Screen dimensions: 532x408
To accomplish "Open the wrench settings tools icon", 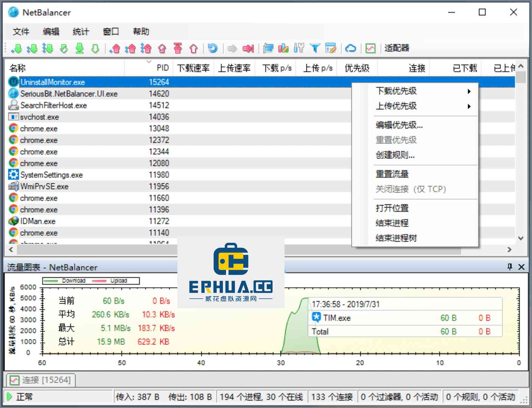I will [299, 48].
